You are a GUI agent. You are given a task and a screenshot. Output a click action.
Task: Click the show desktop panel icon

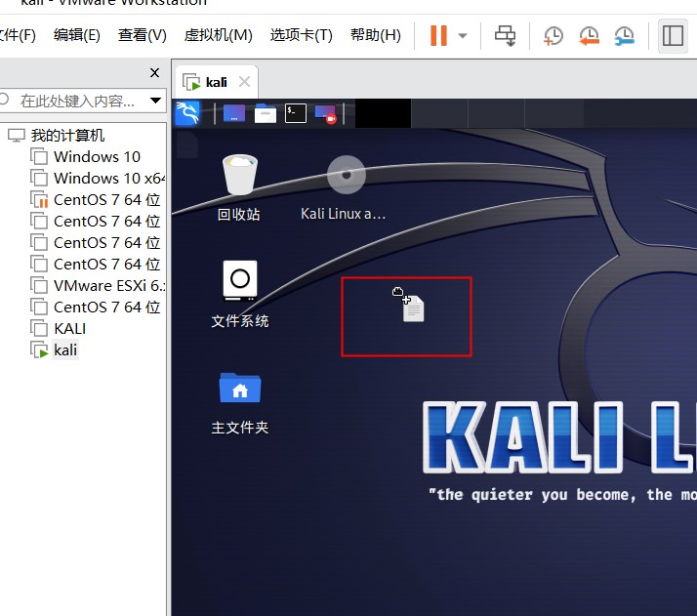[234, 113]
